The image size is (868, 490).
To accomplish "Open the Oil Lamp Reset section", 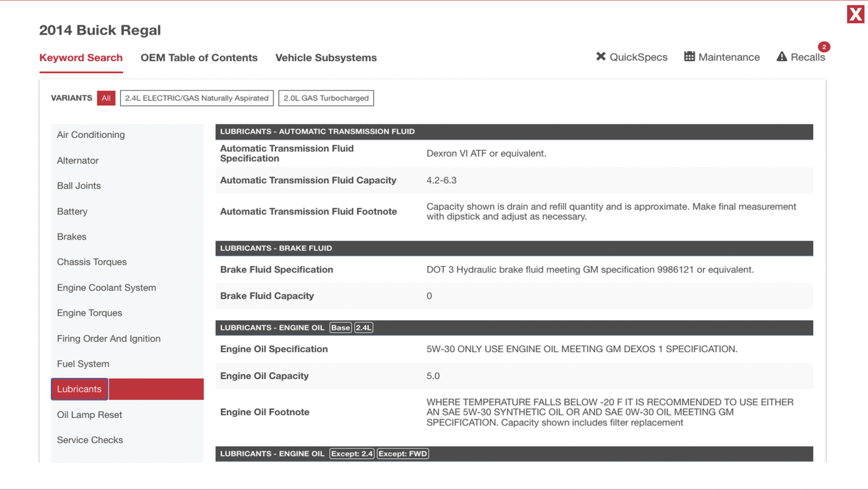I will tap(89, 415).
